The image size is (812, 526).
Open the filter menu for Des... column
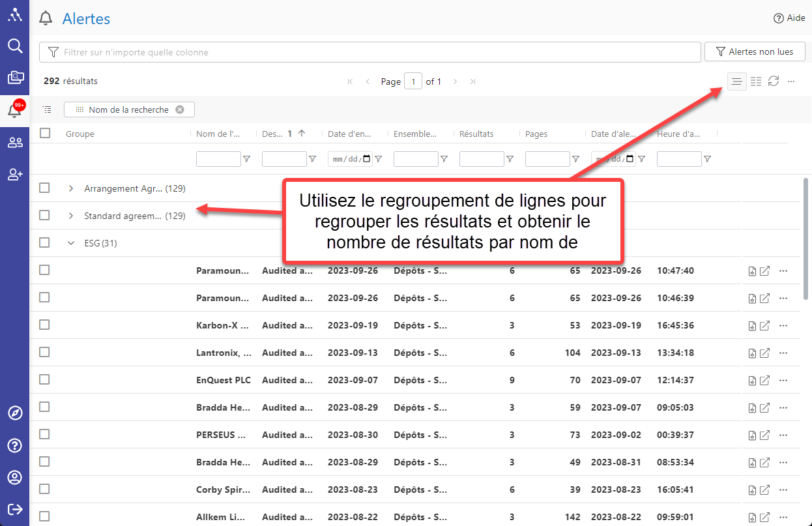[x=312, y=159]
